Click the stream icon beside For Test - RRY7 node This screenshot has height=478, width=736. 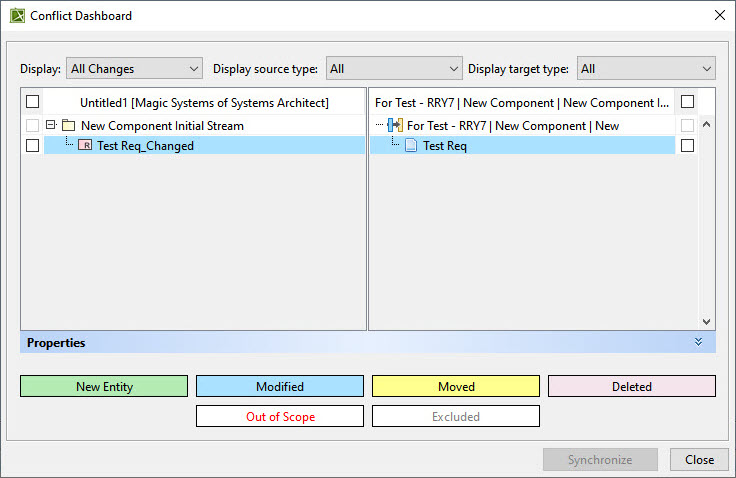(x=395, y=125)
